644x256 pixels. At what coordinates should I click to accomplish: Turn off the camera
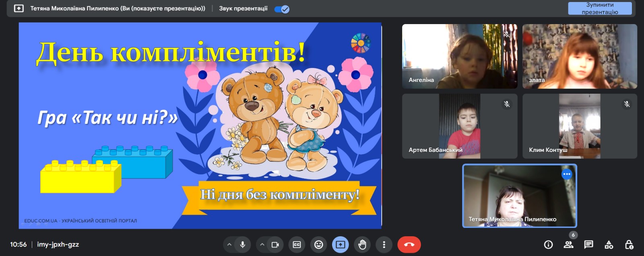click(275, 244)
